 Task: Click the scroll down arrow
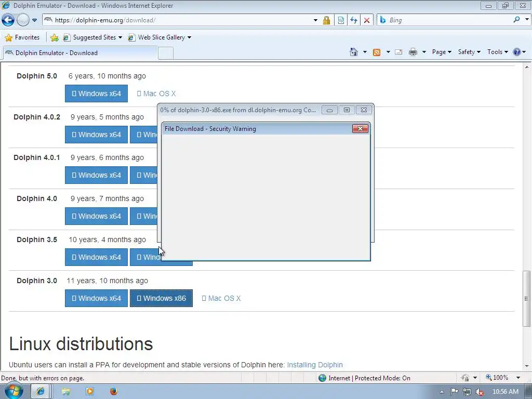pyautogui.click(x=527, y=366)
